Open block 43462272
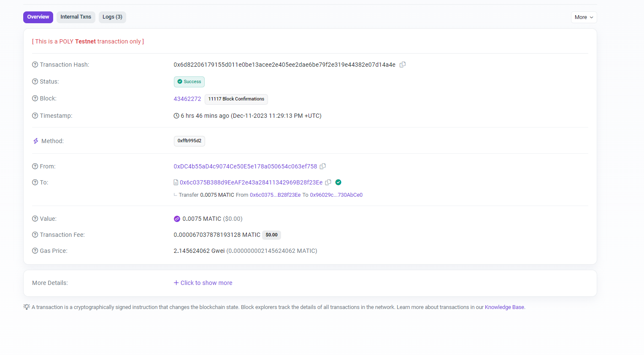This screenshot has width=644, height=355. click(187, 98)
